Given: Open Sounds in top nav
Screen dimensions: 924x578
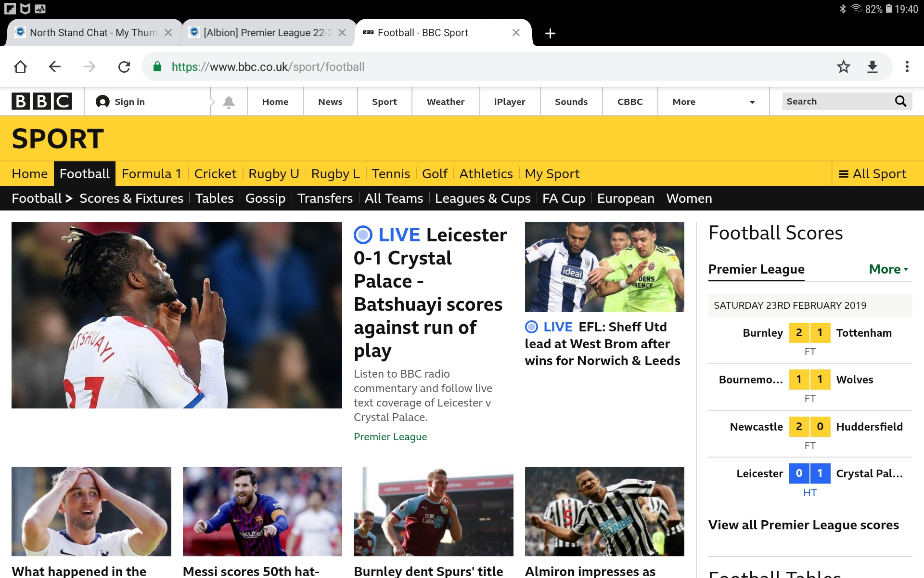Looking at the screenshot, I should [x=571, y=102].
